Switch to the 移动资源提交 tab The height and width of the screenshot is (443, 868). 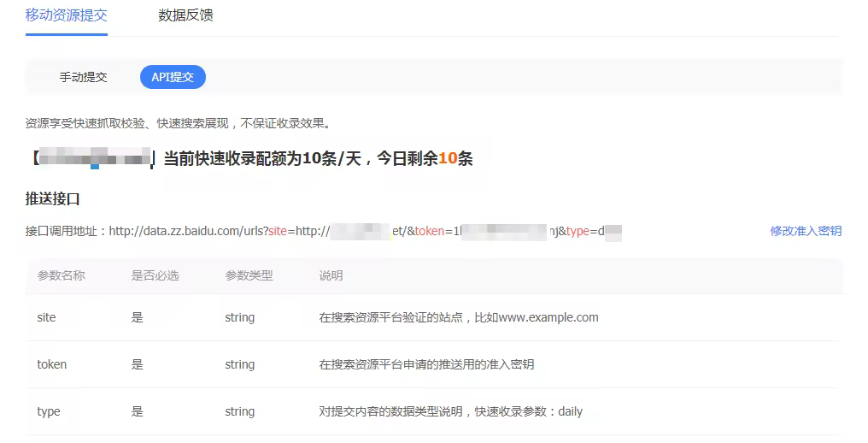[x=67, y=15]
